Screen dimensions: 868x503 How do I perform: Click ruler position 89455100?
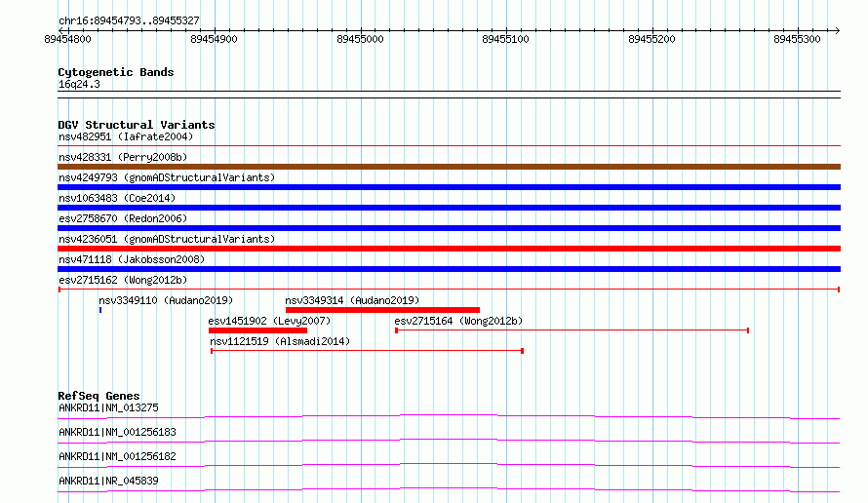coord(505,39)
